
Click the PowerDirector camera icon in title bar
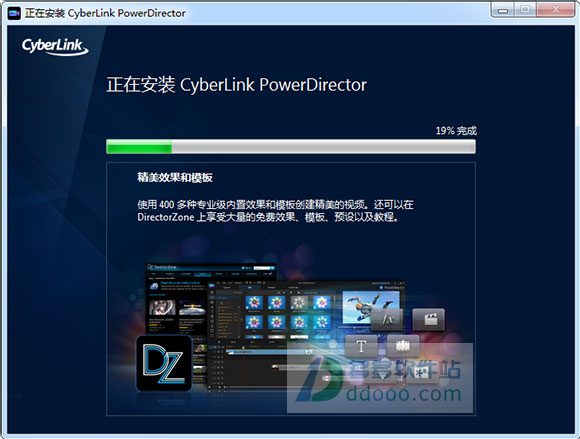(14, 13)
